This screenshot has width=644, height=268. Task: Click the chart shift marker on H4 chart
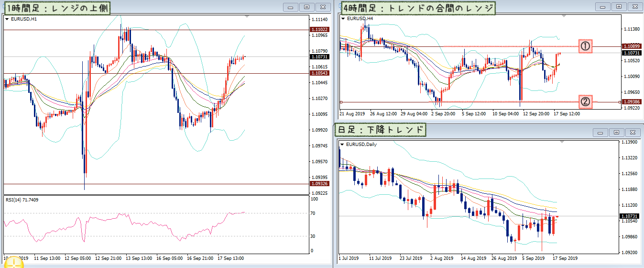565,16
